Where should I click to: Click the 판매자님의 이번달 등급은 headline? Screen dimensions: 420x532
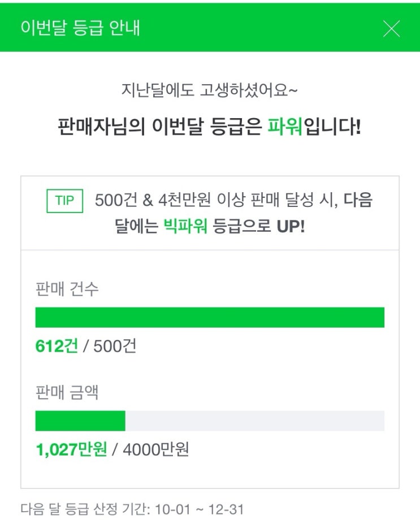tap(160, 126)
